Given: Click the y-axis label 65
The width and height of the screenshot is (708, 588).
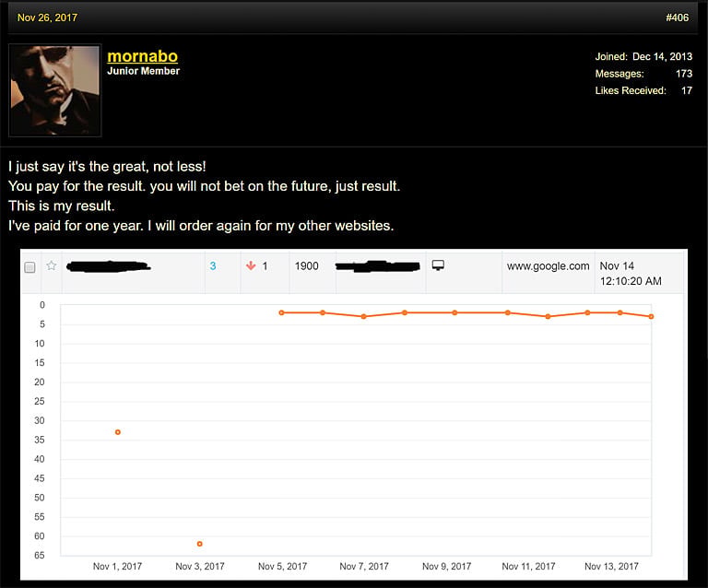Looking at the screenshot, I should point(40,556).
